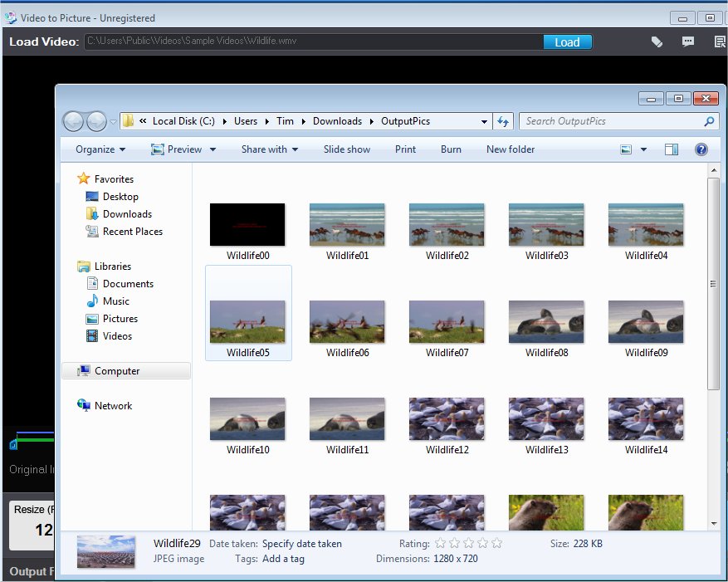
Task: Click the search magnifier icon
Action: coord(709,121)
